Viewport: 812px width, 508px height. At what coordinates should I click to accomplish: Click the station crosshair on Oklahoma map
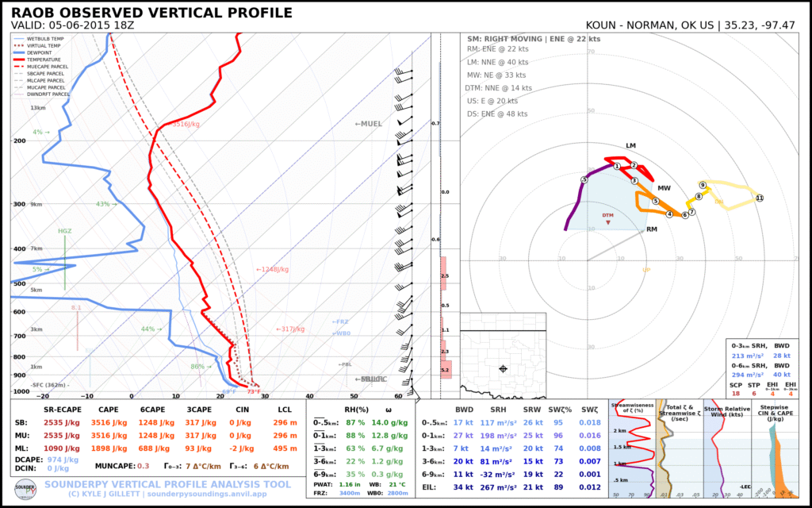503,368
